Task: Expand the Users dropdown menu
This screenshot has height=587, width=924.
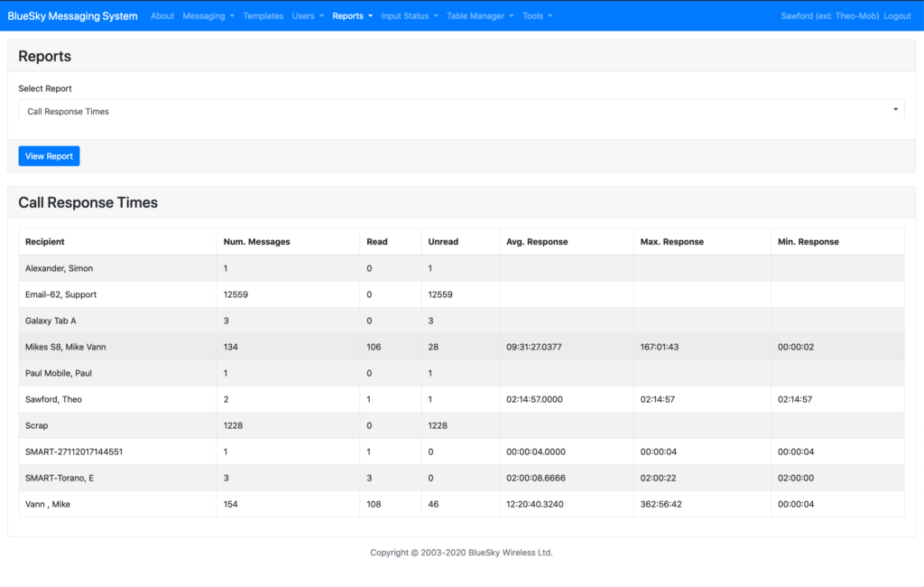Action: 308,16
